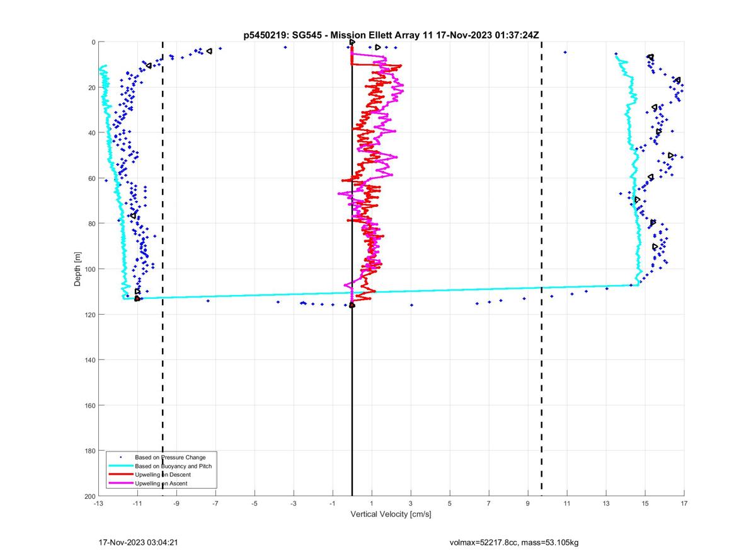
Task: Click the x-axis tick label 13
Action: pos(606,504)
